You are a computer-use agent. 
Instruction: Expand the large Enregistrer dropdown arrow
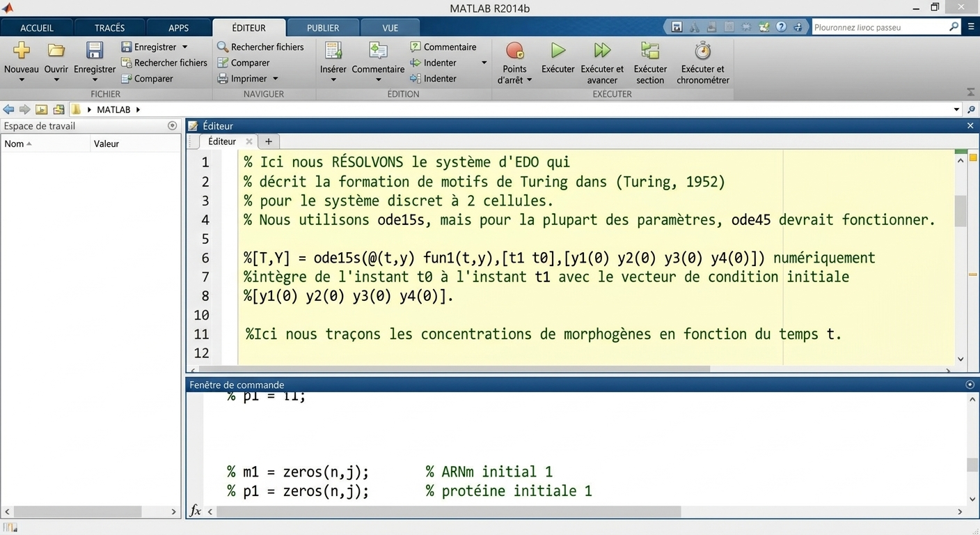point(95,80)
